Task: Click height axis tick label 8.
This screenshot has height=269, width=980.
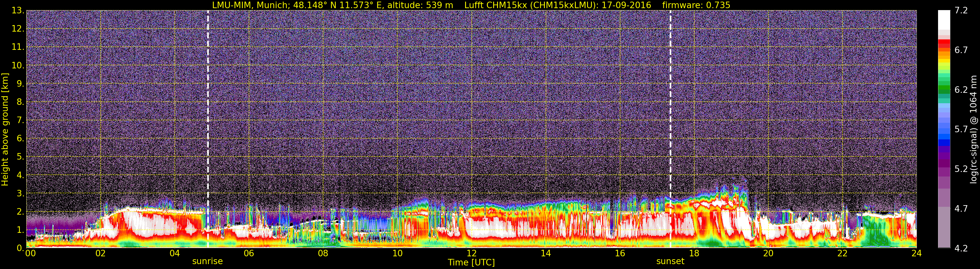Action: click(20, 102)
